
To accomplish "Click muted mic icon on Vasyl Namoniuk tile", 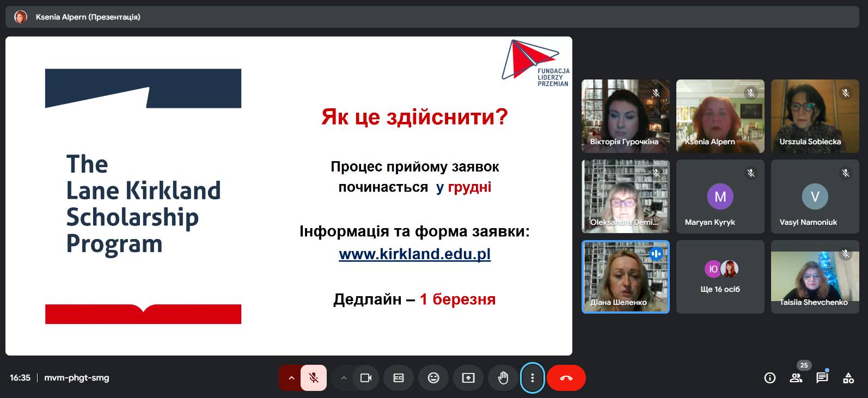I will [x=846, y=173].
